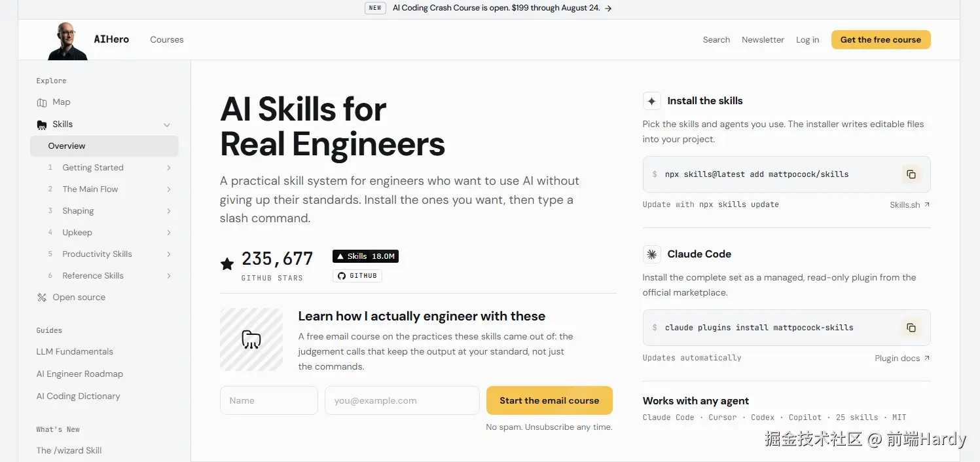980x462 pixels.
Task: Click the Skills icon in sidebar
Action: pos(42,125)
